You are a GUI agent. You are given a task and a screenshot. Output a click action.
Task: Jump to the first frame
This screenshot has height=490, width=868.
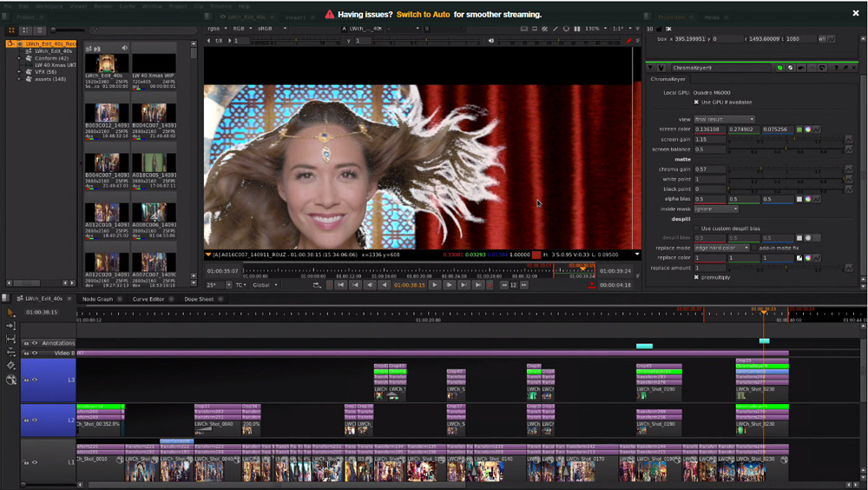(x=341, y=285)
